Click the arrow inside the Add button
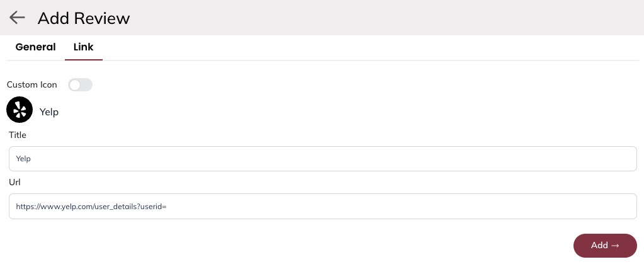The height and width of the screenshot is (269, 644). (x=615, y=246)
